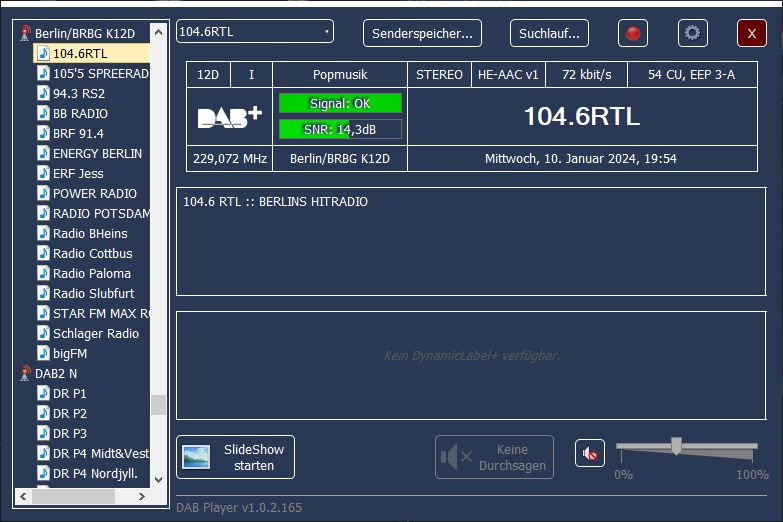Click music note icon beside BB RADIO
The image size is (783, 522).
43,113
